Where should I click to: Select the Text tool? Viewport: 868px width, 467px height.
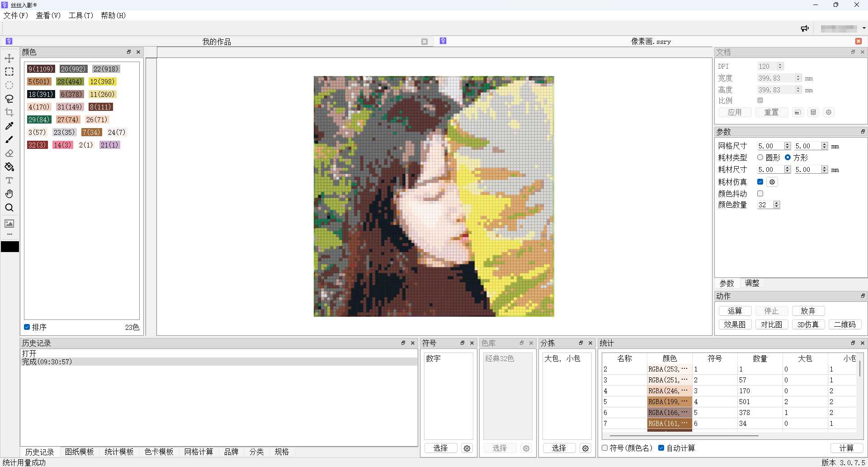click(9, 181)
